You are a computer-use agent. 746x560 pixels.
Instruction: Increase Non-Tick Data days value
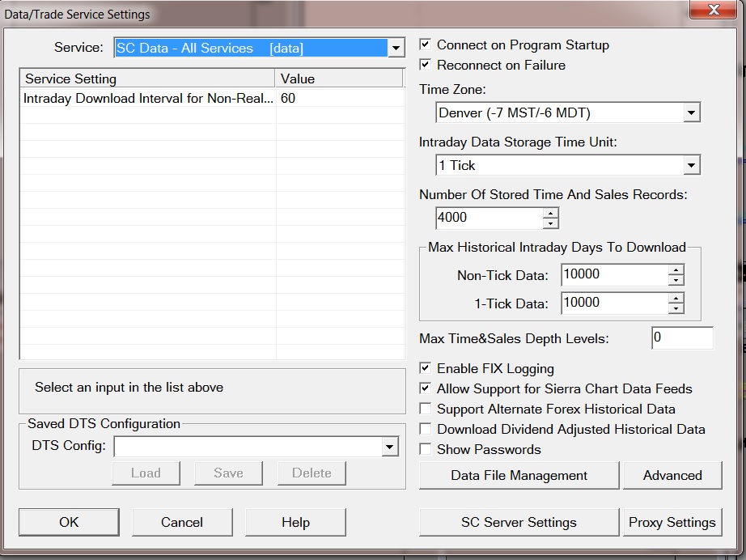(676, 269)
